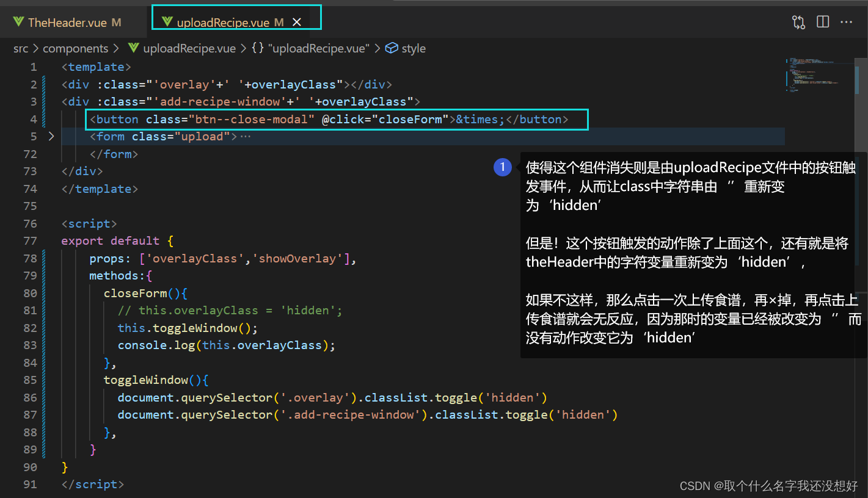Click the Vue icon on TheHeader.vue tab

(19, 23)
